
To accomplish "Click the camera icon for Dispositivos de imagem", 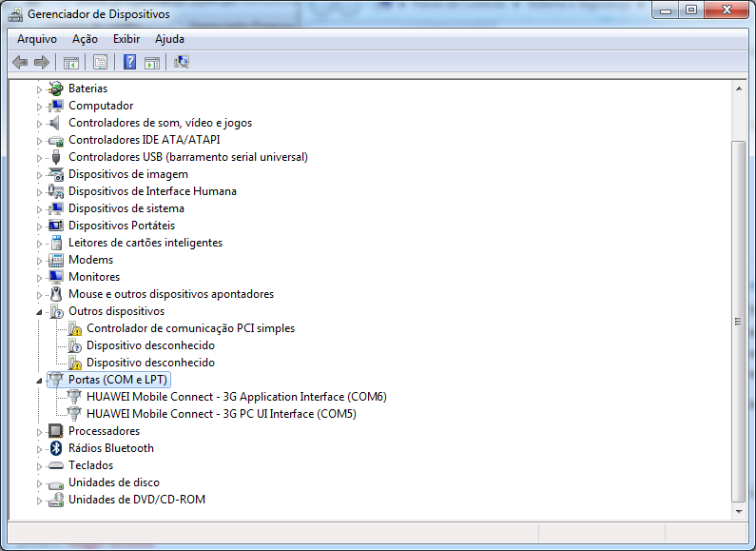I will [x=56, y=174].
